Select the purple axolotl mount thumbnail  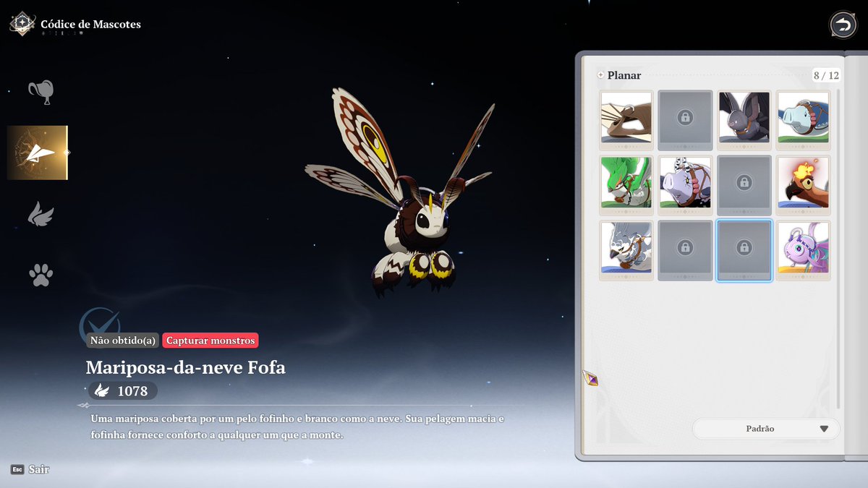[803, 250]
